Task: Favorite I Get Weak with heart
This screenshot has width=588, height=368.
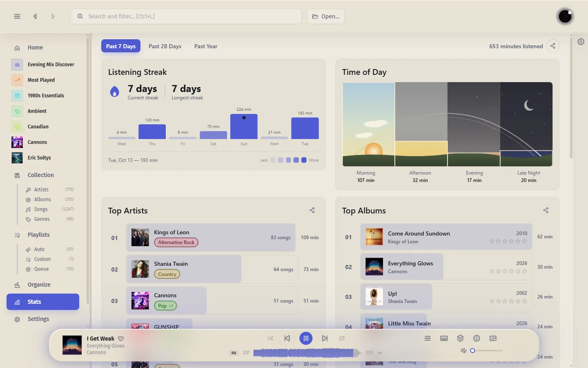Action: (x=121, y=339)
